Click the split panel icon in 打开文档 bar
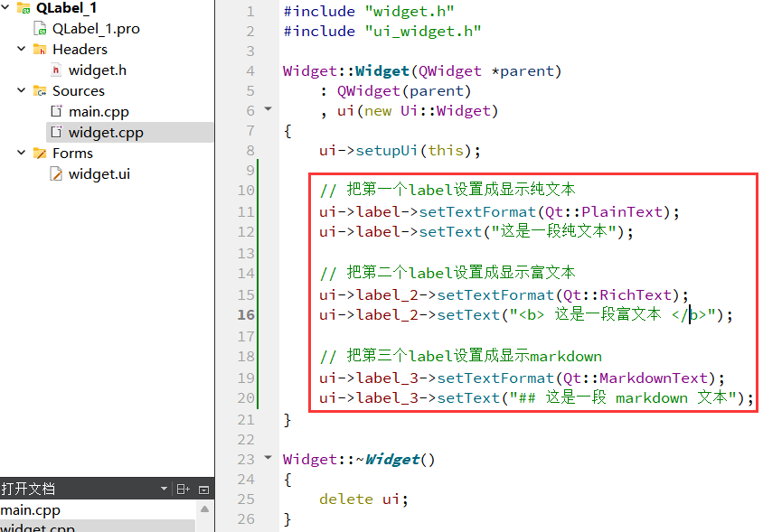The image size is (763, 532). click(183, 490)
